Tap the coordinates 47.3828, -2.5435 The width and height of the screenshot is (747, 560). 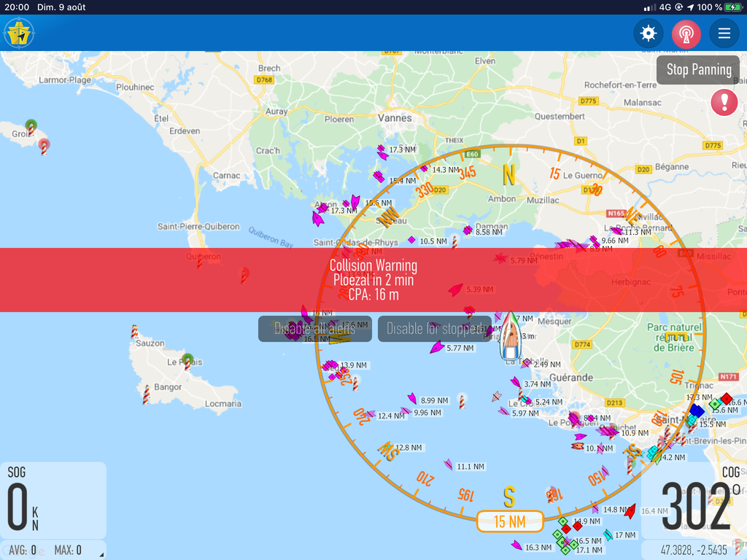pos(694,550)
